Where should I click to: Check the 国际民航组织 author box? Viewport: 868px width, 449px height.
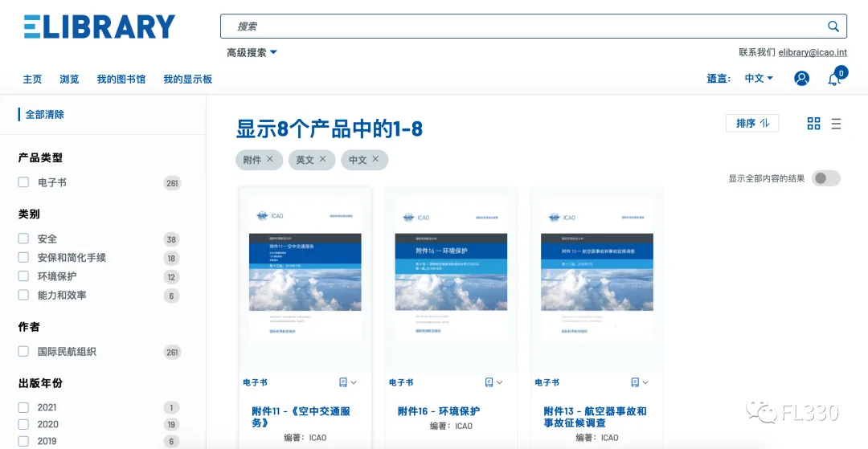(x=23, y=351)
